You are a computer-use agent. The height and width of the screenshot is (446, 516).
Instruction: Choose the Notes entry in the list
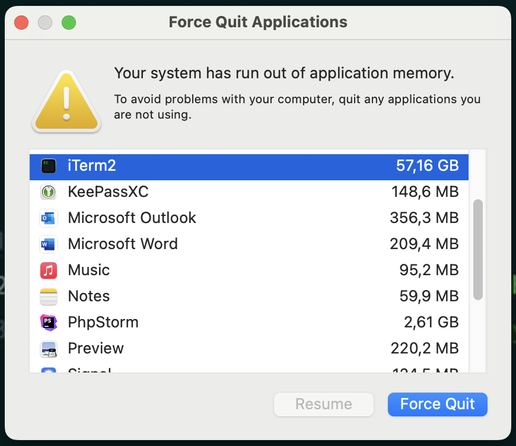[249, 296]
